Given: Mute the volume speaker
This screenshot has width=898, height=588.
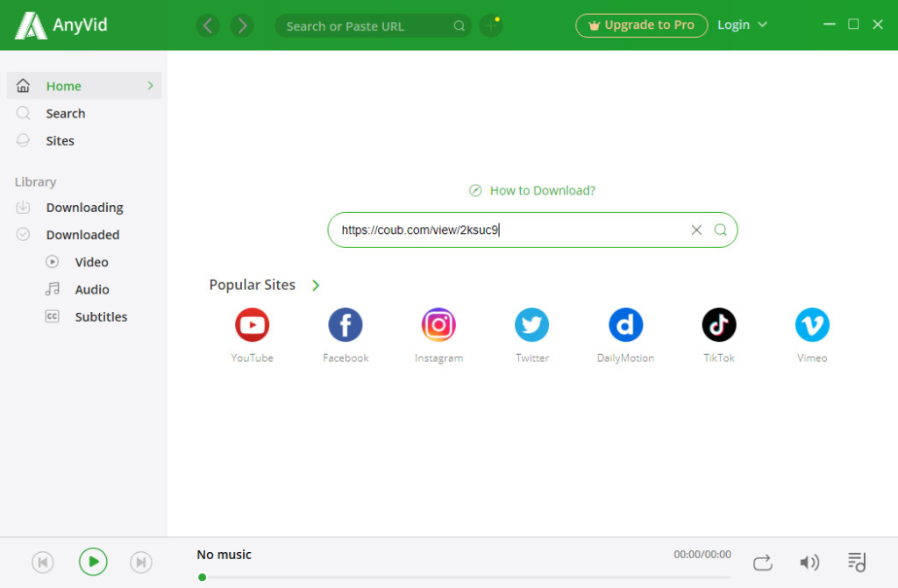Looking at the screenshot, I should [809, 563].
